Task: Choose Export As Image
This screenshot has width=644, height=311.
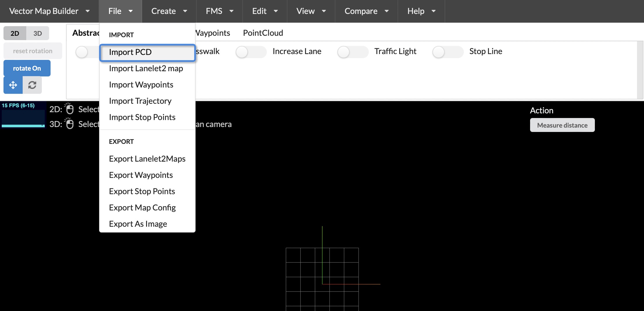Action: click(138, 224)
